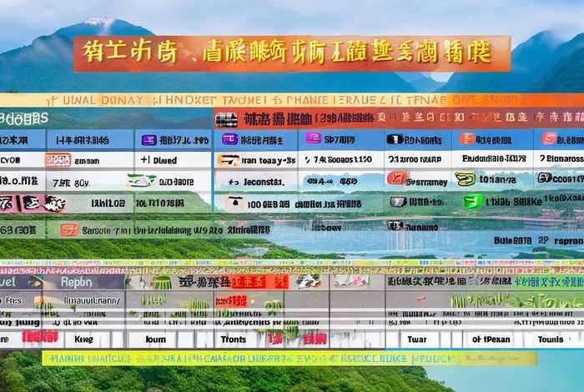
Task: Open the "Tounls" tab
Action: 551,339
